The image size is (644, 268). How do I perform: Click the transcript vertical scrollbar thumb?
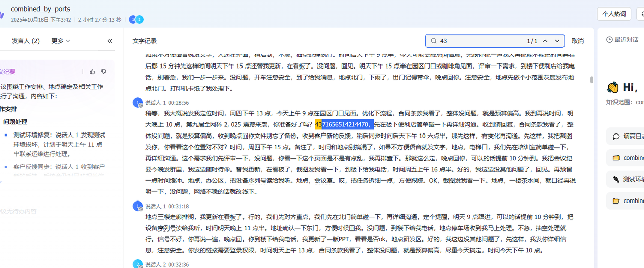591,80
